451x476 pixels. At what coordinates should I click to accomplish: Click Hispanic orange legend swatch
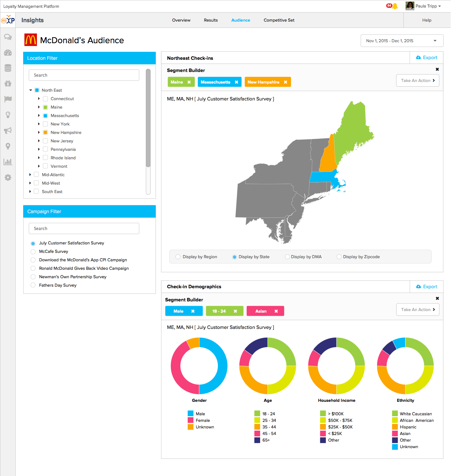(x=395, y=427)
